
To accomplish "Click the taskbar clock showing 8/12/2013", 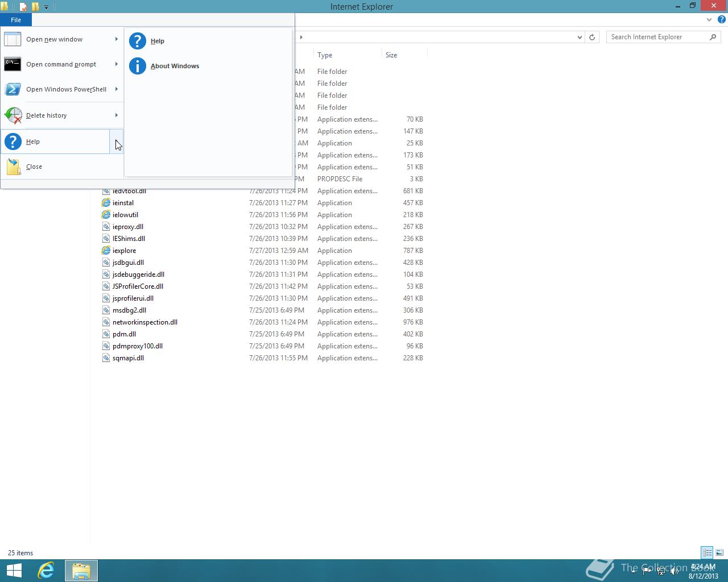I will point(703,571).
